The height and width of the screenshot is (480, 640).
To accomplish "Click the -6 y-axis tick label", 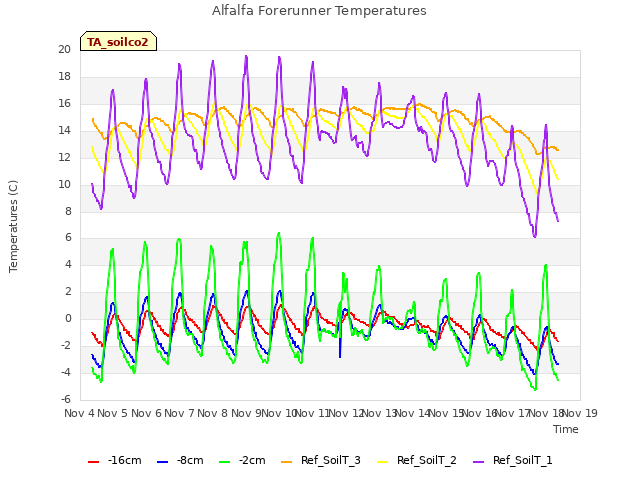I will coord(66,399).
